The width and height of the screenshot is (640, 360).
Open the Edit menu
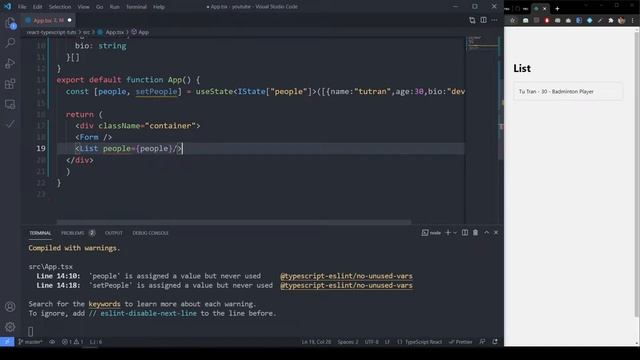(38, 7)
